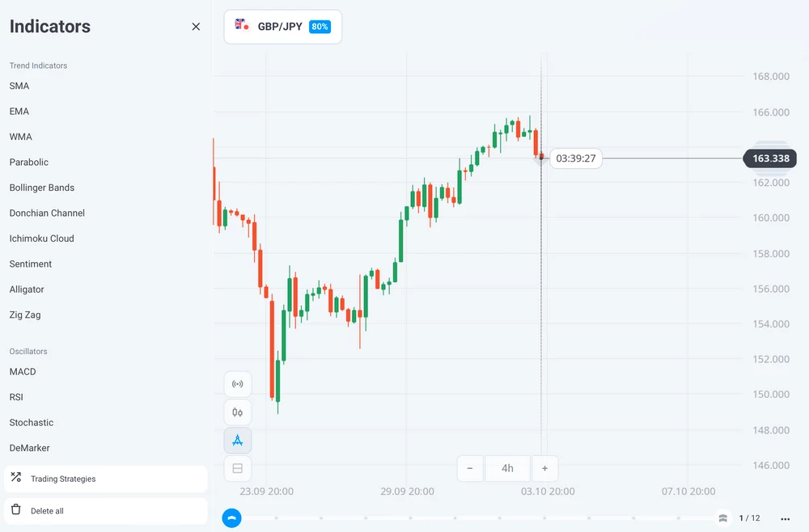The width and height of the screenshot is (809, 532).
Task: Add the Ichimoku Cloud indicator
Action: (42, 239)
